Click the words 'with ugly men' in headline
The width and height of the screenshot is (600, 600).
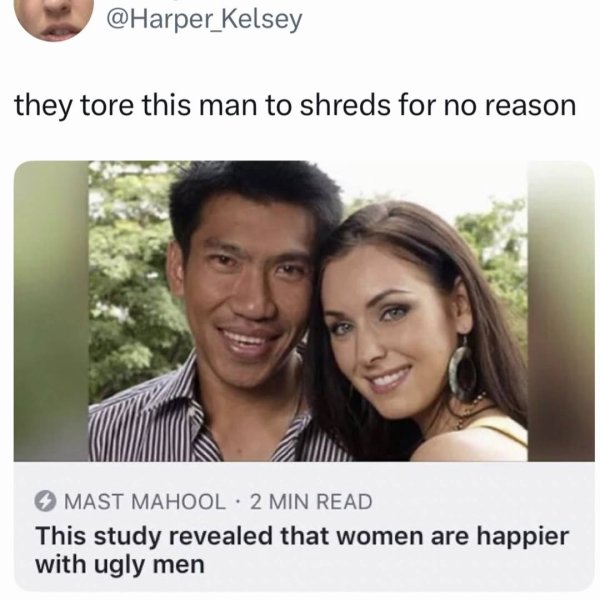tap(120, 565)
